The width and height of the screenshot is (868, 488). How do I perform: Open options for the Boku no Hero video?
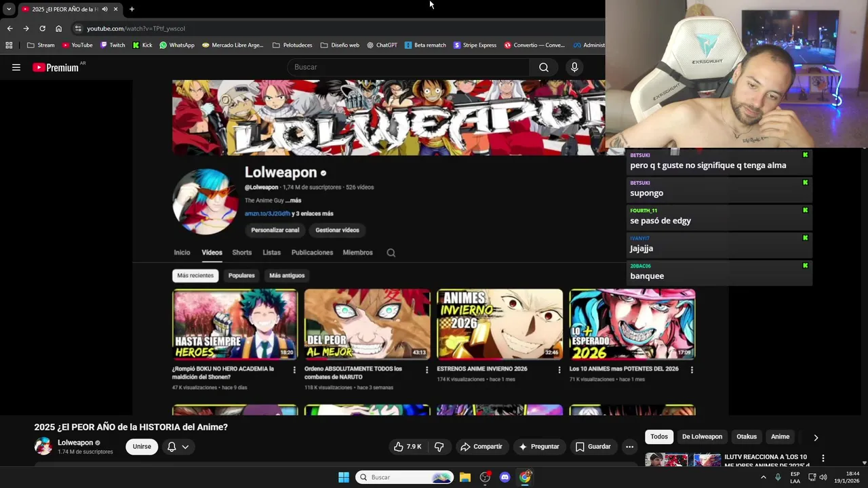coord(294,369)
